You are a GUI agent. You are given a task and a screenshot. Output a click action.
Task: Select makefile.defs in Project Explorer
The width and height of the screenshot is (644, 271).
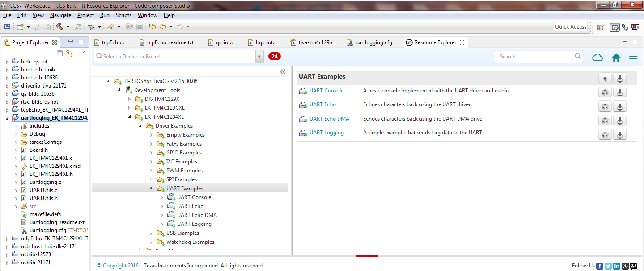[x=45, y=214]
